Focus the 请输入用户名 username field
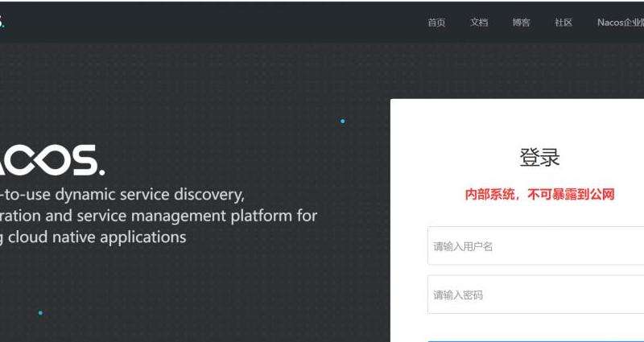644x342 pixels. tap(535, 246)
